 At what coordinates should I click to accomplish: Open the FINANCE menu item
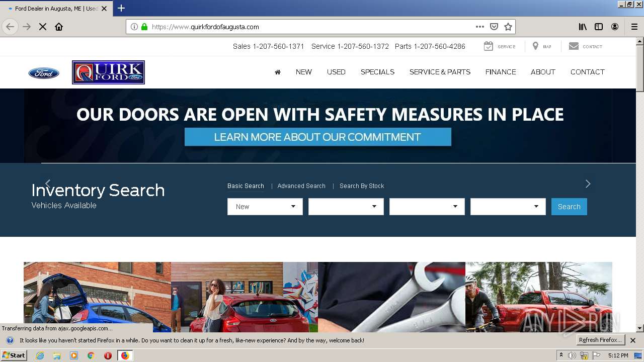[501, 72]
